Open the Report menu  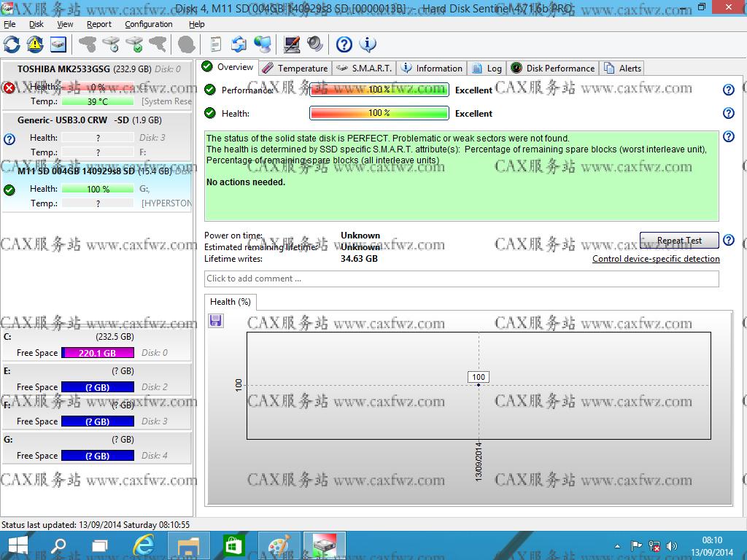click(x=99, y=24)
